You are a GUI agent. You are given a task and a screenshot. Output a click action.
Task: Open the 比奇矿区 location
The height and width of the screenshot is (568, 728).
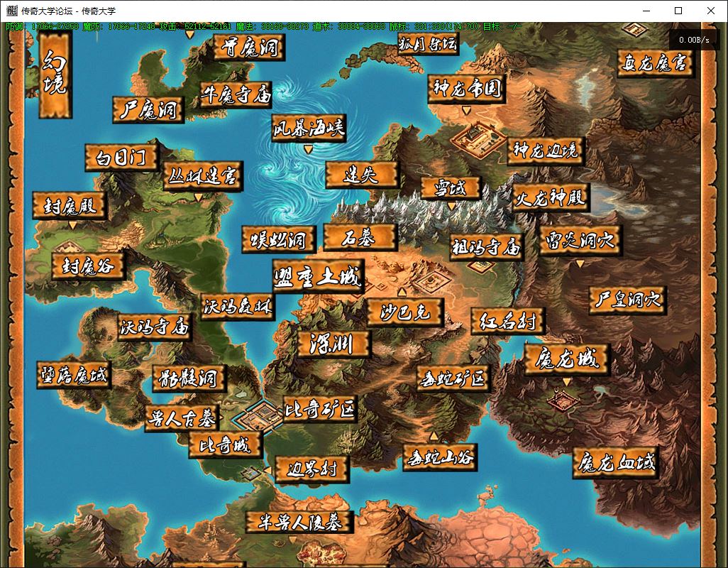tap(320, 409)
